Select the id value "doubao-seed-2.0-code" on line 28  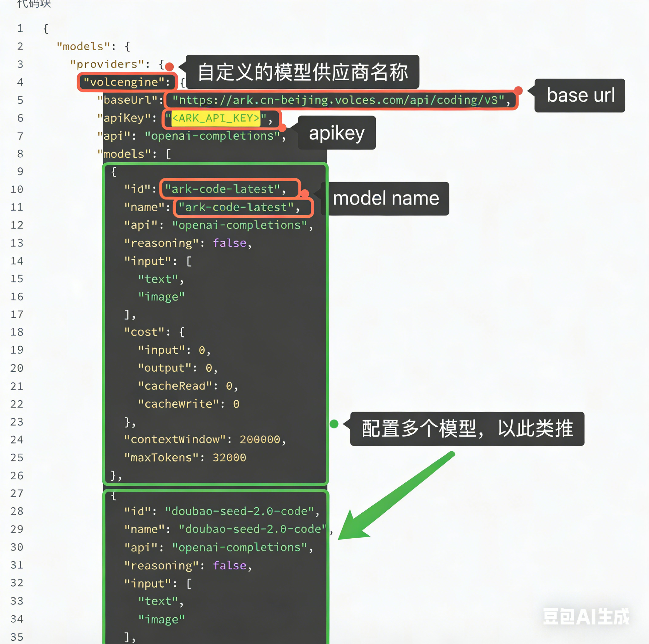tap(239, 511)
